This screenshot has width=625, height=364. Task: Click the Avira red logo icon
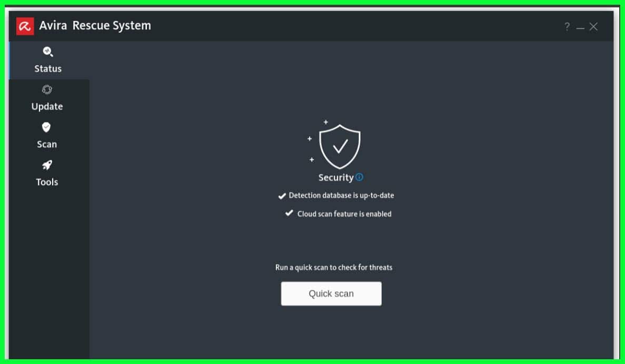coord(25,26)
